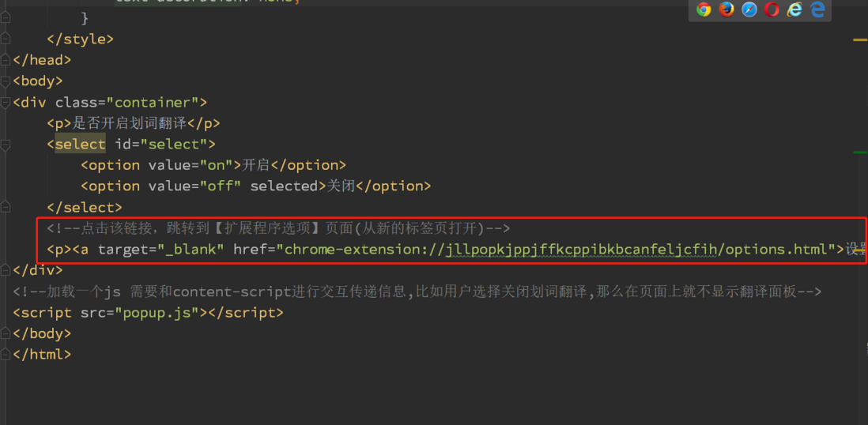Collapse the div container fold marker

[5, 103]
